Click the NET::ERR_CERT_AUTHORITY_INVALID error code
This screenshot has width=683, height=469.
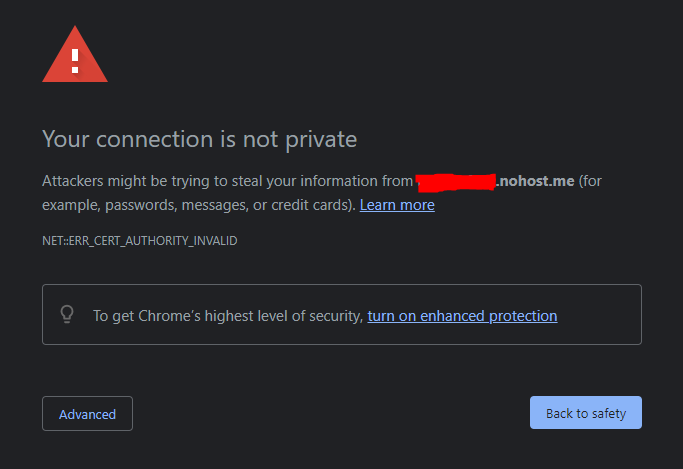click(139, 241)
